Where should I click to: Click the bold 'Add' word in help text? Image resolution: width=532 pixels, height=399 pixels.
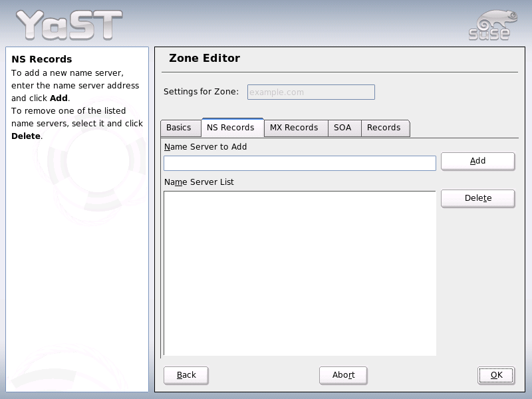59,98
